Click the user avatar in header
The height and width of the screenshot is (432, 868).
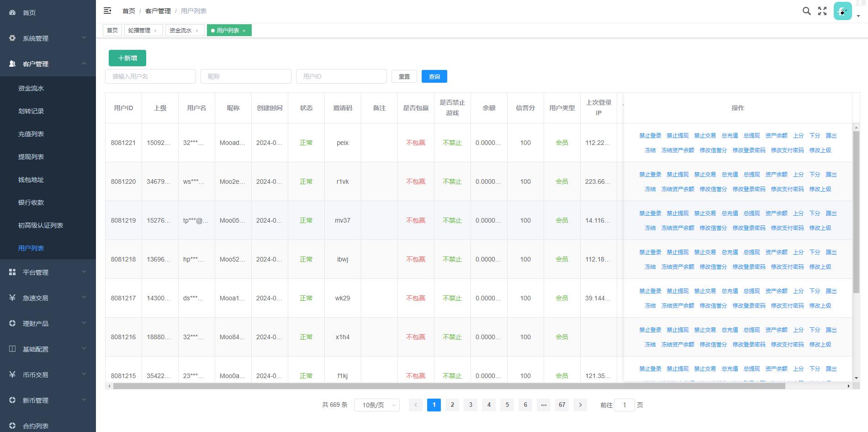[x=842, y=11]
